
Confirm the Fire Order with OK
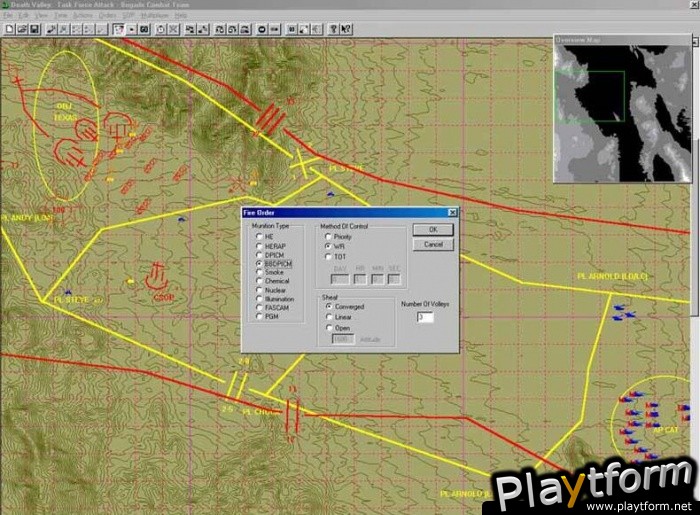click(433, 229)
